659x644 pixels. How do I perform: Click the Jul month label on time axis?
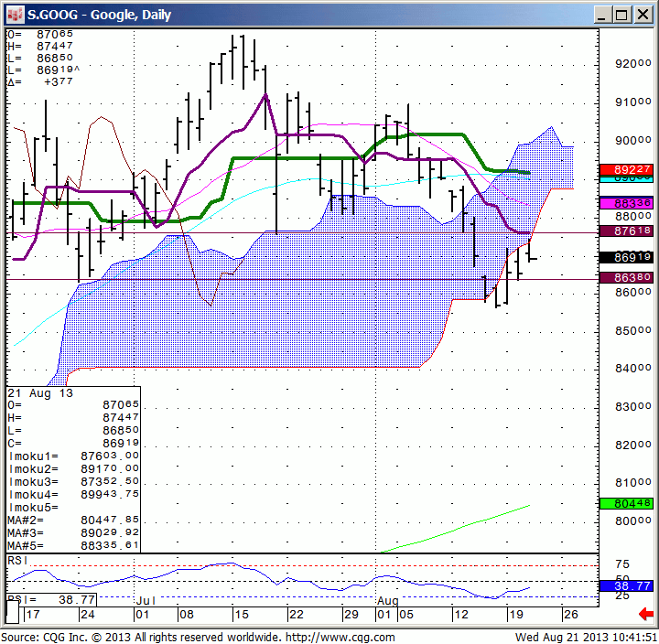coord(146,601)
